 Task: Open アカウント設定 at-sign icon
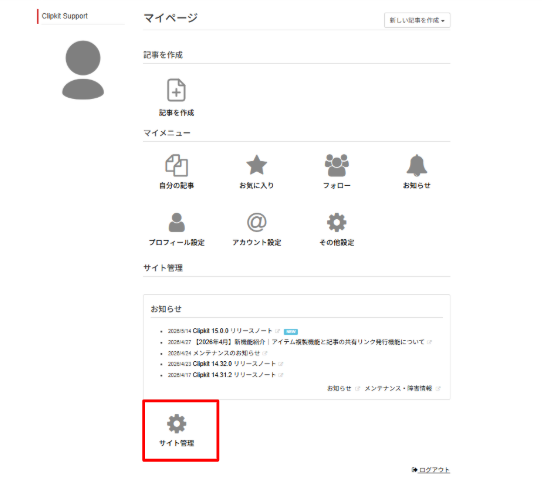[256, 222]
